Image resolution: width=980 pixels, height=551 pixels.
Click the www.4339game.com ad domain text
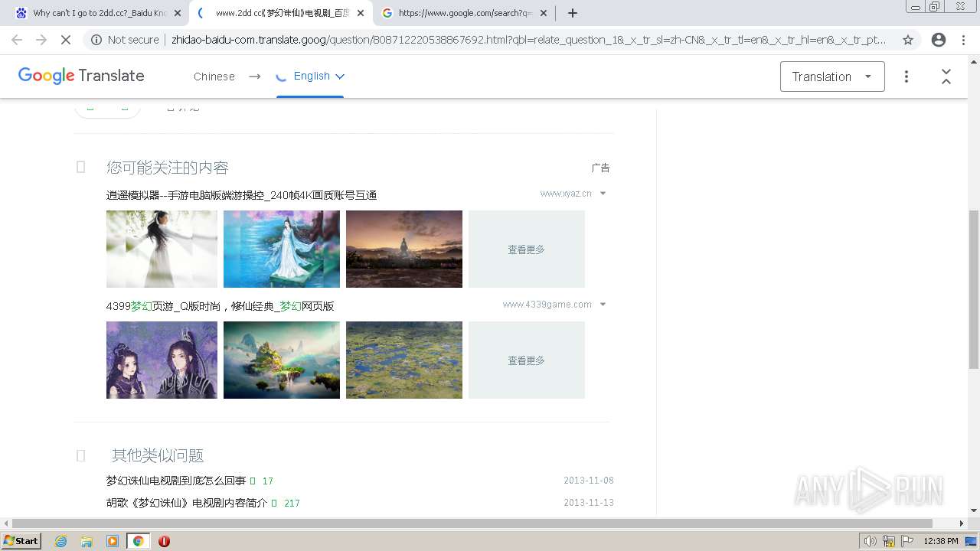547,305
